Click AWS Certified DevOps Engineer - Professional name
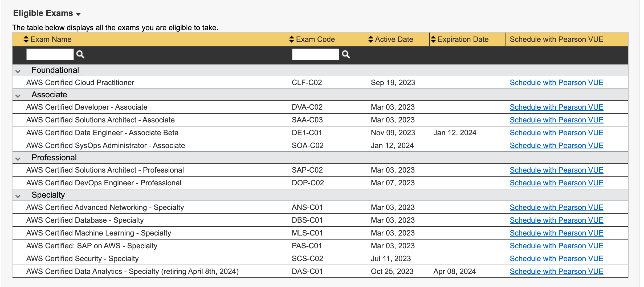Screen dimensions: 644x287 point(104,183)
